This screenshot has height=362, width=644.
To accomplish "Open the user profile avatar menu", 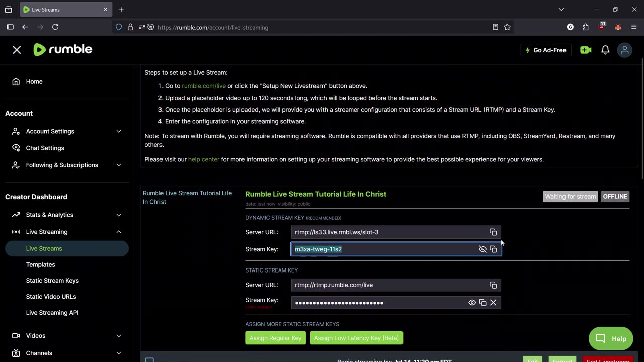I will [625, 50].
